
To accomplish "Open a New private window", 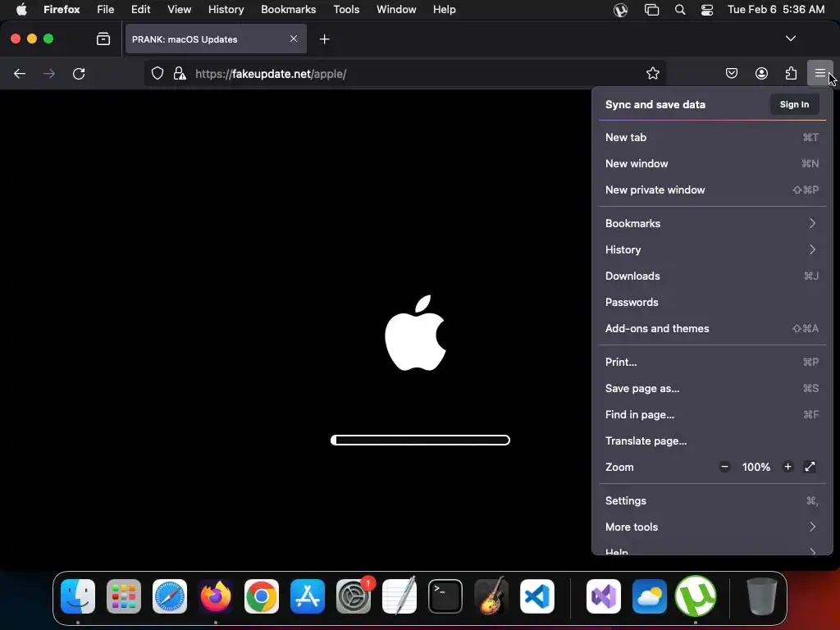I will tap(712, 189).
